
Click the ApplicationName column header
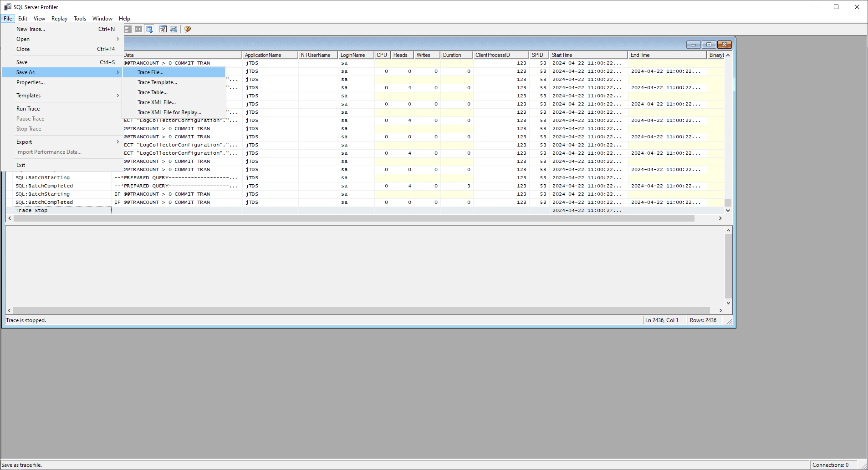click(x=270, y=55)
